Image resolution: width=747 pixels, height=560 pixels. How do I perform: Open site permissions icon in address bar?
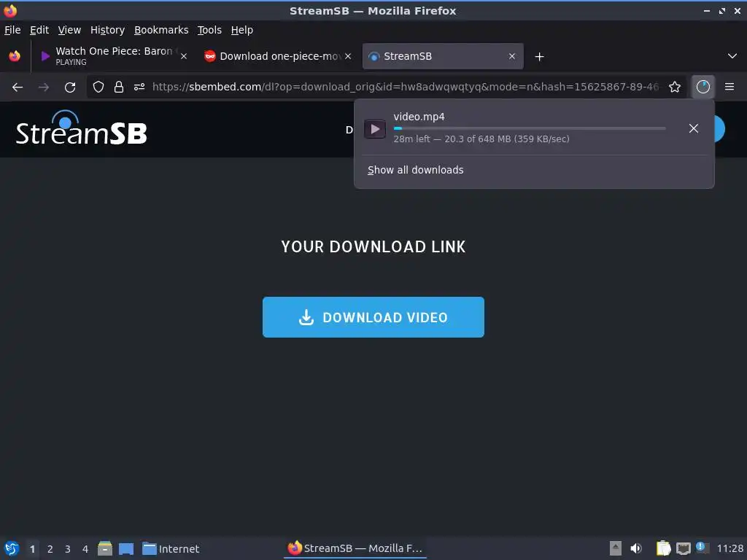click(x=139, y=87)
